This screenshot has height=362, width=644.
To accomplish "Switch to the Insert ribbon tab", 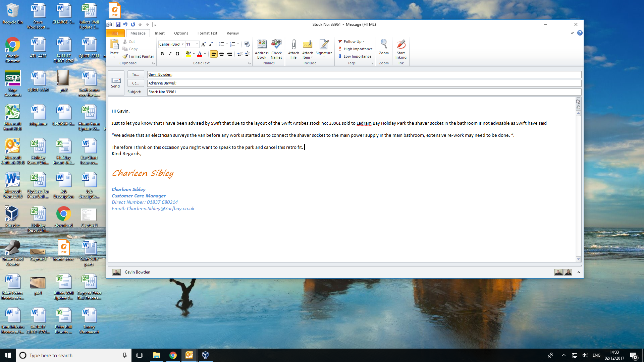I will click(160, 33).
